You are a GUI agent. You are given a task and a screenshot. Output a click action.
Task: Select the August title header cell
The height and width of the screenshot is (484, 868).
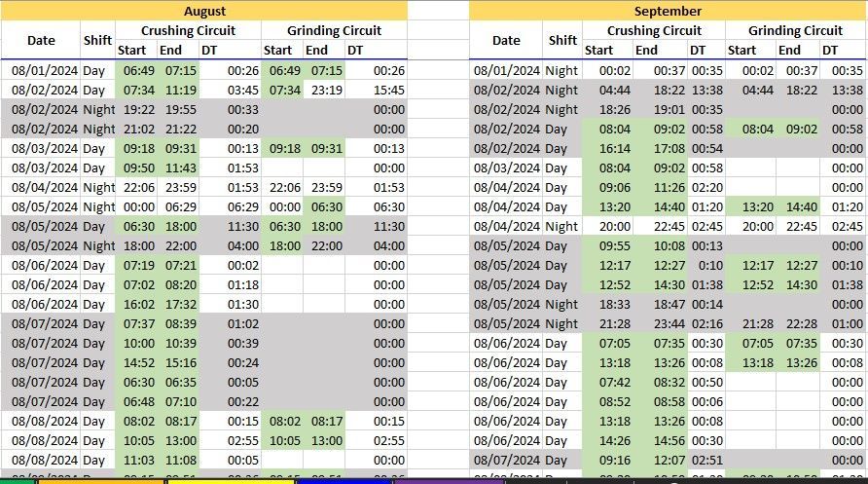(x=203, y=11)
